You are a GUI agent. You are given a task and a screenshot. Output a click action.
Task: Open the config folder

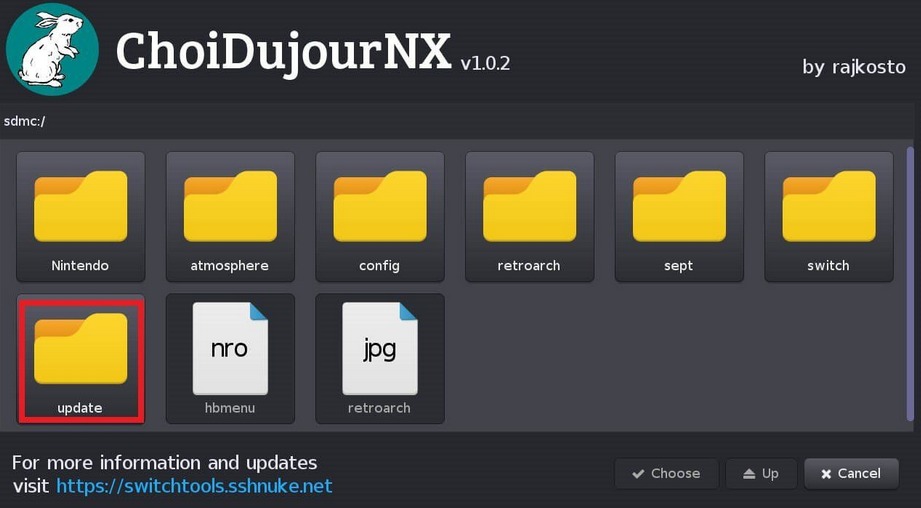(380, 217)
